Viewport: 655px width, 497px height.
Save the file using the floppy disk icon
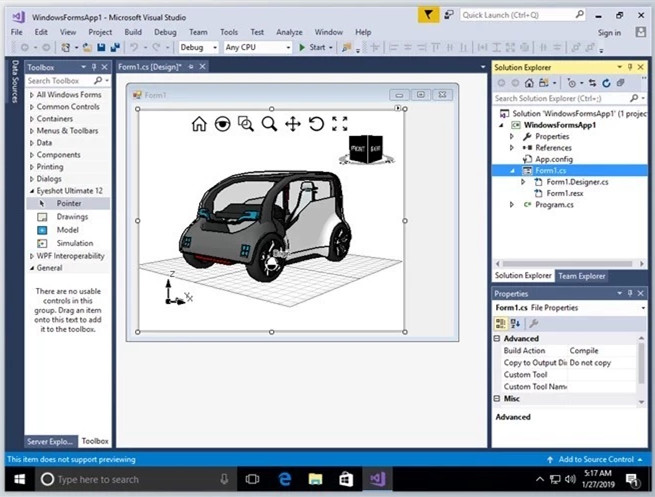101,47
